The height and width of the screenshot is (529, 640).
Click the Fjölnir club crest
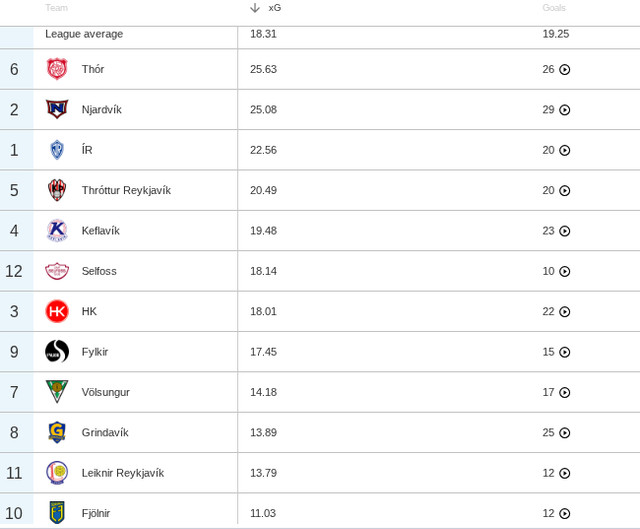tap(57, 513)
